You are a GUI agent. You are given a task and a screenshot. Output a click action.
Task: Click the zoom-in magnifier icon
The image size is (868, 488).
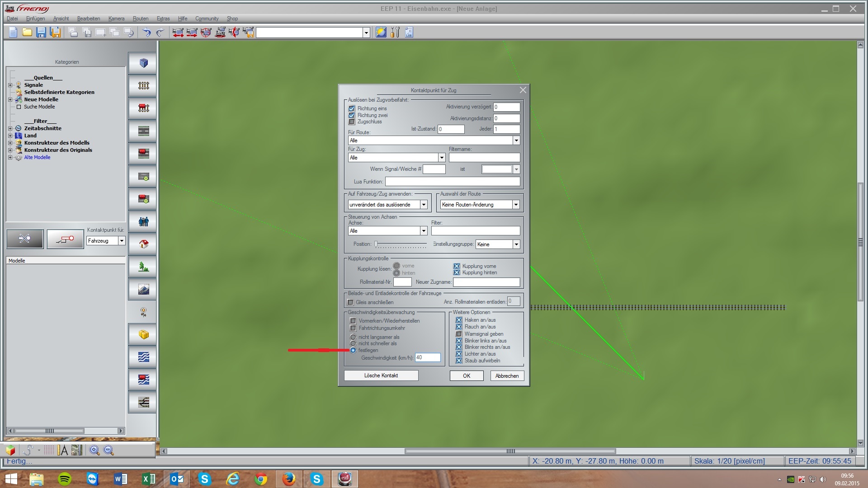(x=94, y=450)
